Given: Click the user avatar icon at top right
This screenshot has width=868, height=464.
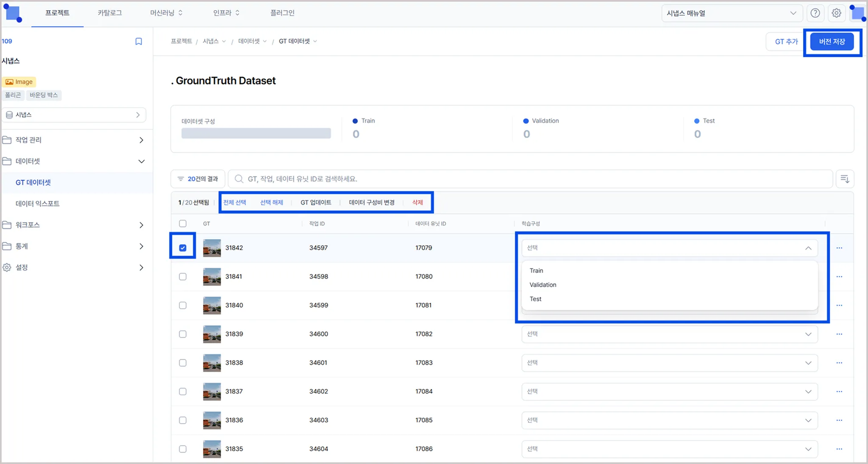Looking at the screenshot, I should 858,13.
